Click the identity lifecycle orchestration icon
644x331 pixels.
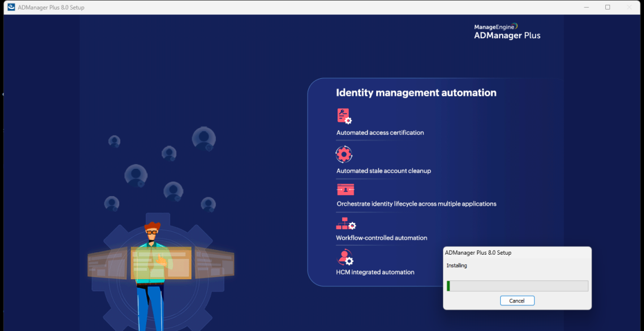[345, 190]
